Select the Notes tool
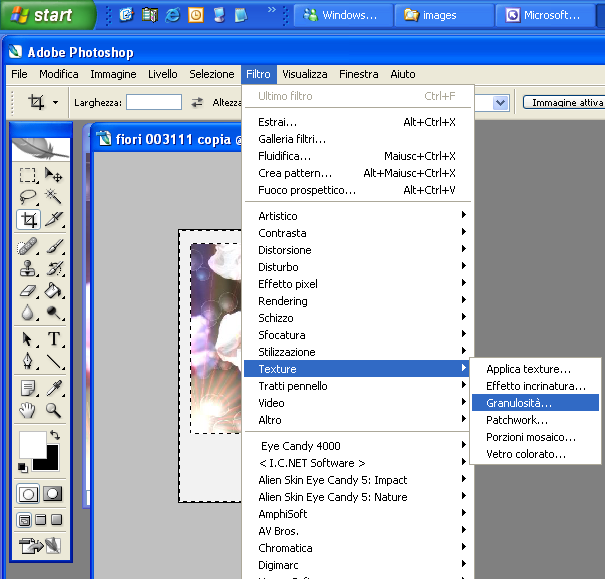Viewport: 605px width, 579px height. point(28,388)
